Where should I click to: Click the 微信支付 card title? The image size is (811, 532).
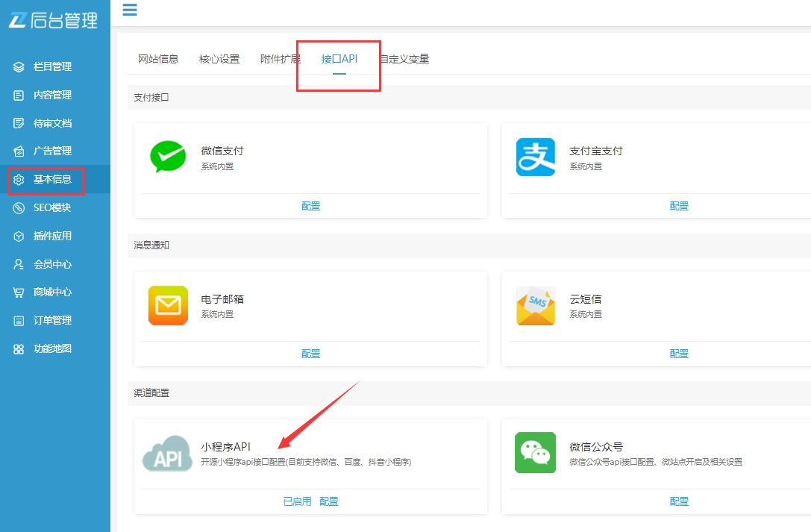pyautogui.click(x=222, y=151)
